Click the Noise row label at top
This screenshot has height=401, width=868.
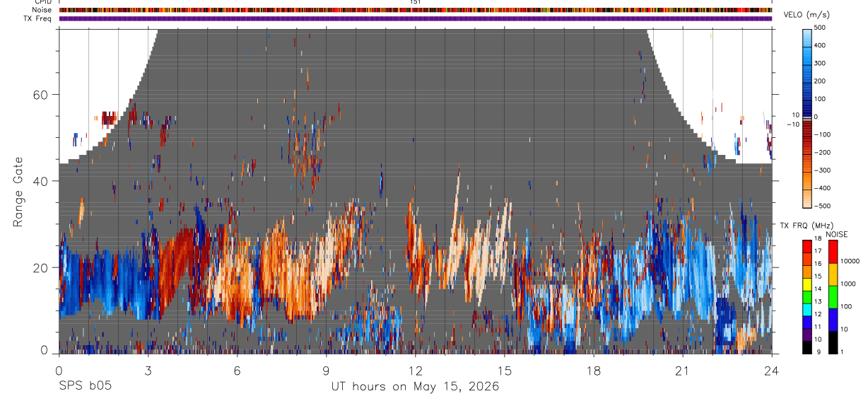pos(43,10)
